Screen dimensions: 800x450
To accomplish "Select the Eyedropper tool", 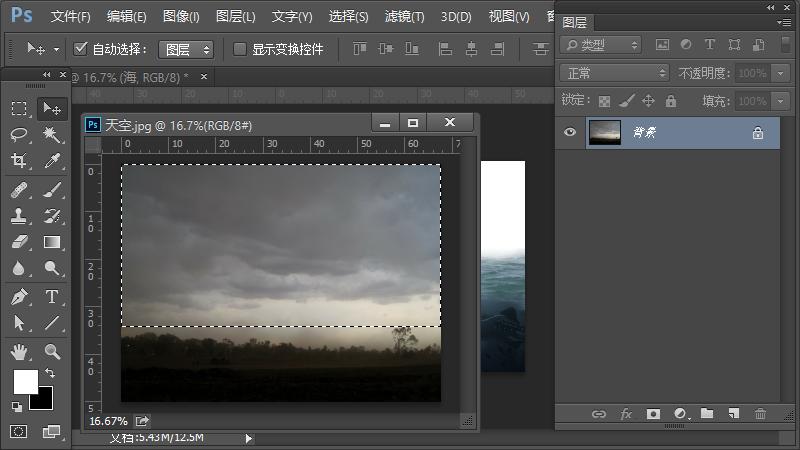I will pos(52,162).
